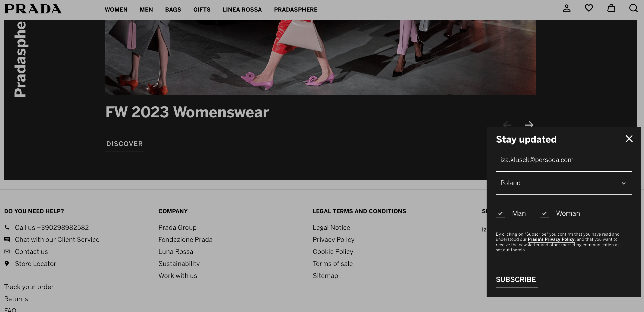The image size is (644, 312).
Task: Click the FW 2023 Womenswear heading
Action: tap(187, 112)
